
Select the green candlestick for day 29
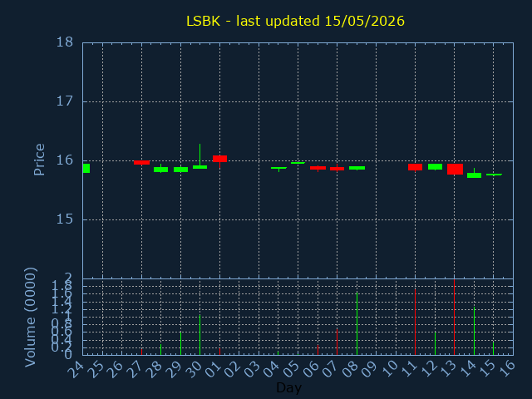181,170
